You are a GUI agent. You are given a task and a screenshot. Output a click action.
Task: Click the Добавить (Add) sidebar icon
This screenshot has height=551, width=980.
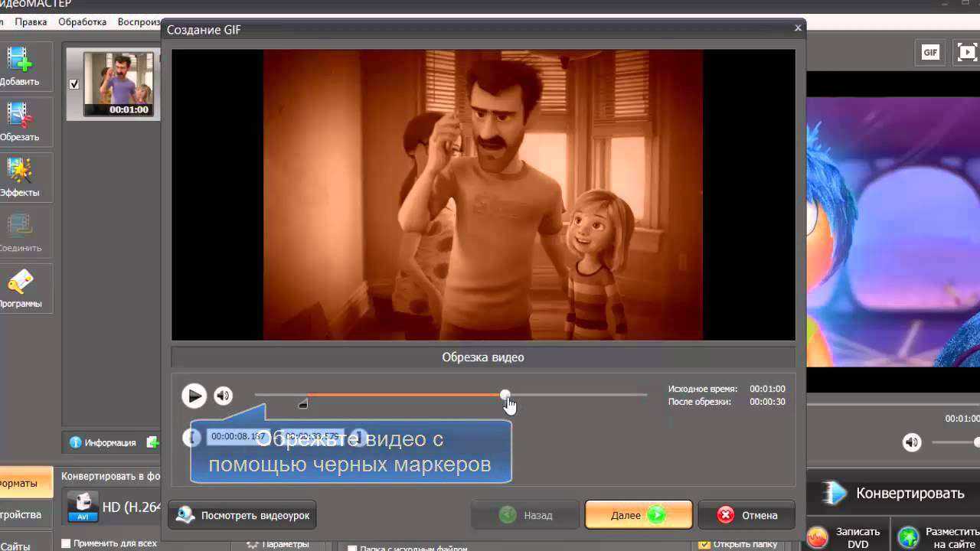pos(20,66)
